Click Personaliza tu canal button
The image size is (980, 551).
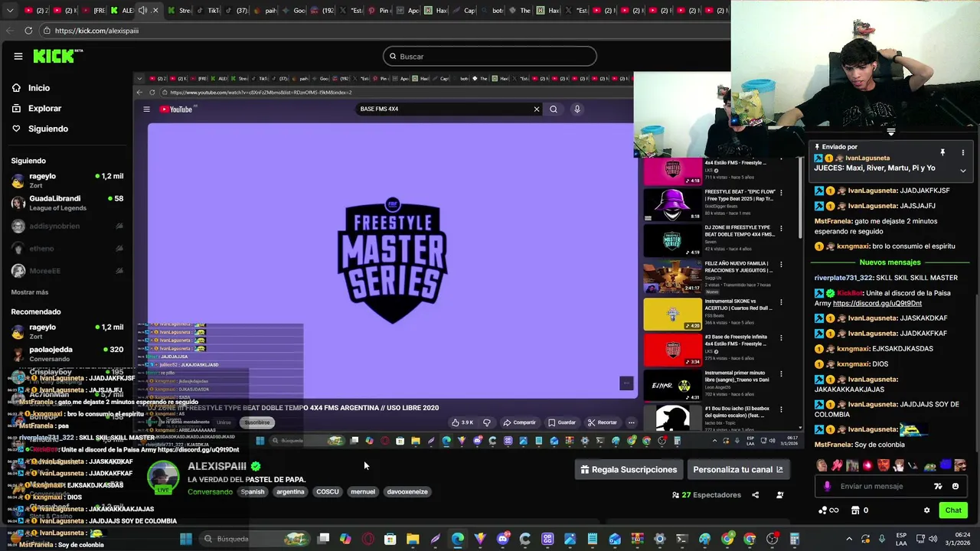tap(738, 470)
